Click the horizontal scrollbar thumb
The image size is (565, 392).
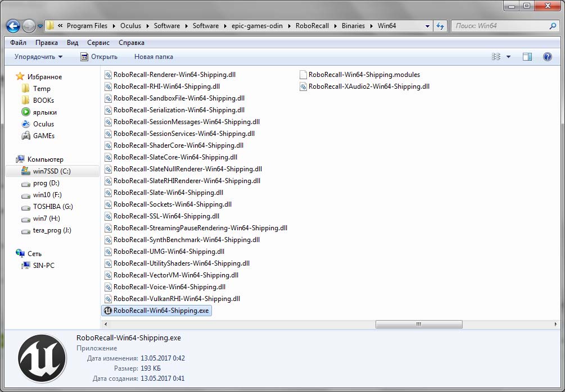coord(419,325)
